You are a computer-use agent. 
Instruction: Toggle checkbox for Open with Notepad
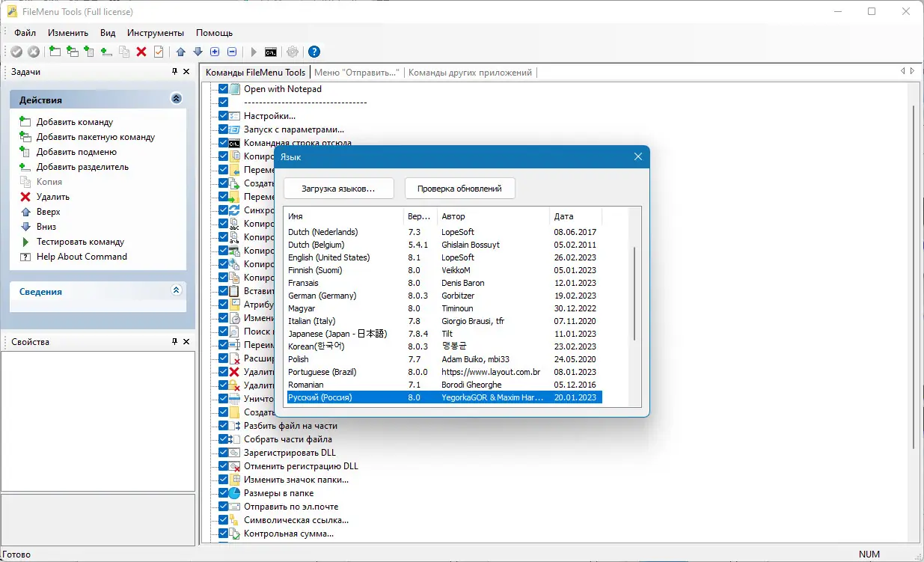[x=223, y=89]
